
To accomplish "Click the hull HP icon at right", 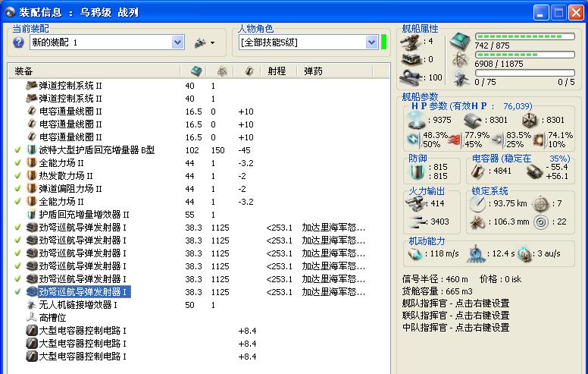I will point(530,120).
